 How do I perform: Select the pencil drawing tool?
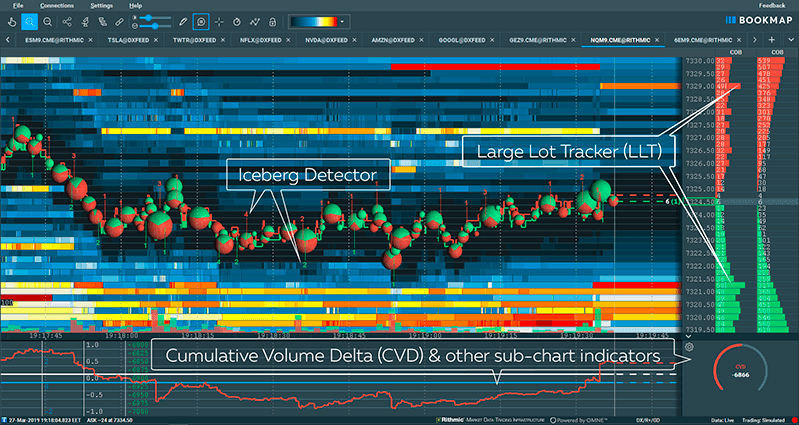184,22
